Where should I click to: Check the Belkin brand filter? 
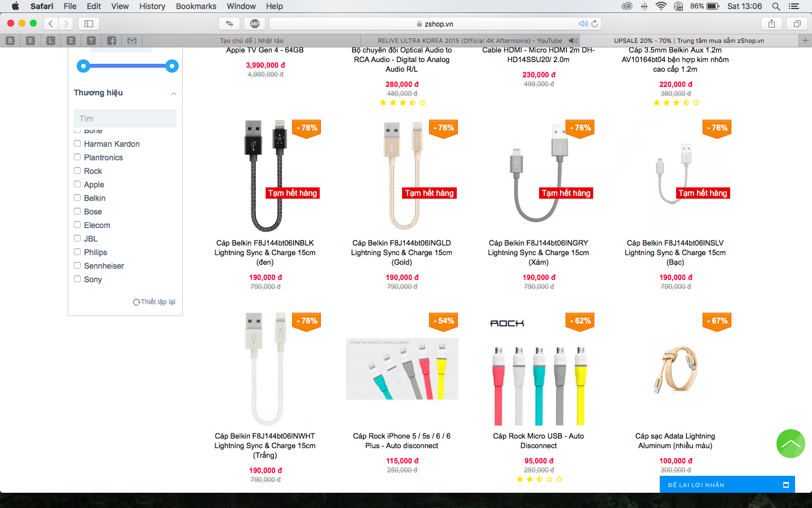tap(77, 198)
